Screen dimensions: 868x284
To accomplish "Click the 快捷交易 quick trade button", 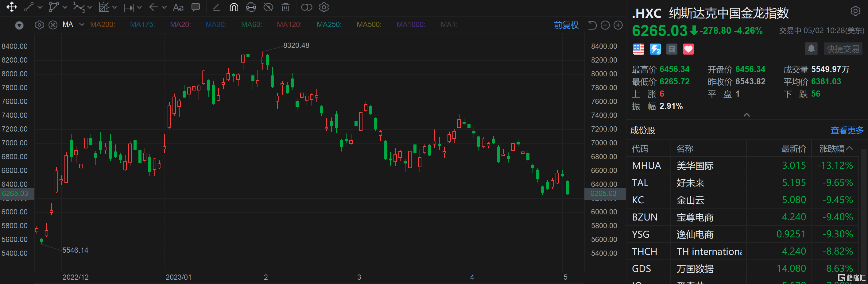I will click(x=843, y=49).
